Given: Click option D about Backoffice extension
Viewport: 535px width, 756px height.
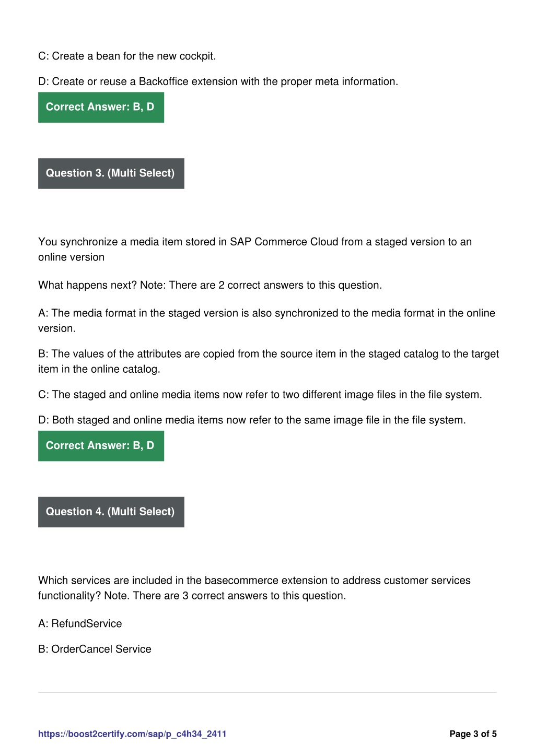Looking at the screenshot, I should [218, 81].
